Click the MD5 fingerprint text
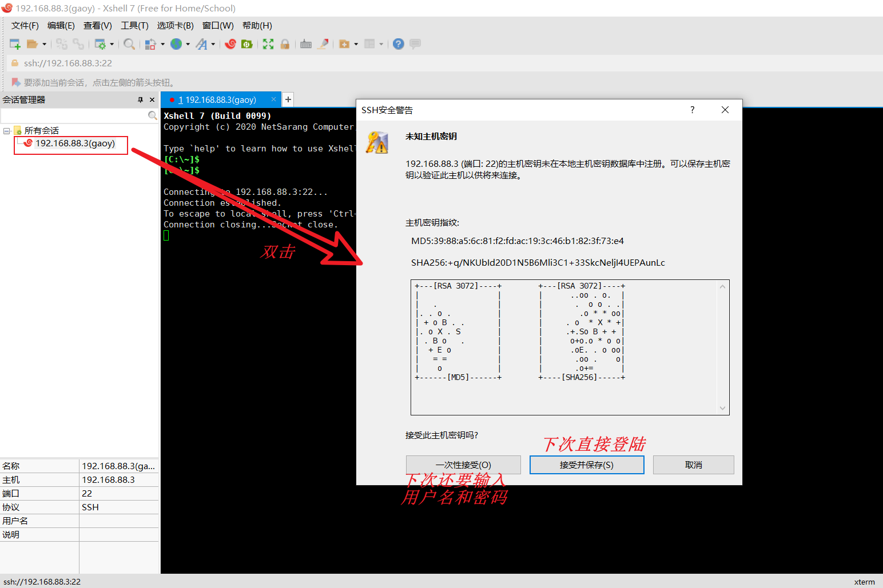883x588 pixels. pos(518,241)
